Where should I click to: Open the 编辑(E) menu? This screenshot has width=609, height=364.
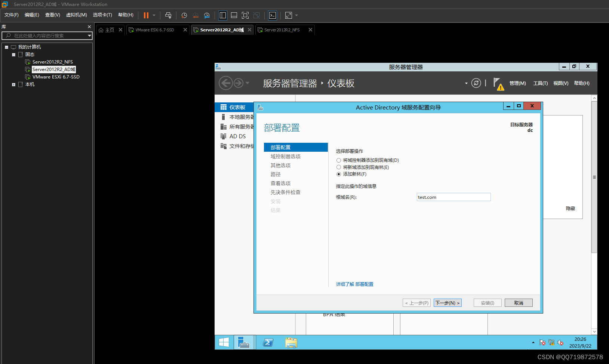click(x=32, y=15)
